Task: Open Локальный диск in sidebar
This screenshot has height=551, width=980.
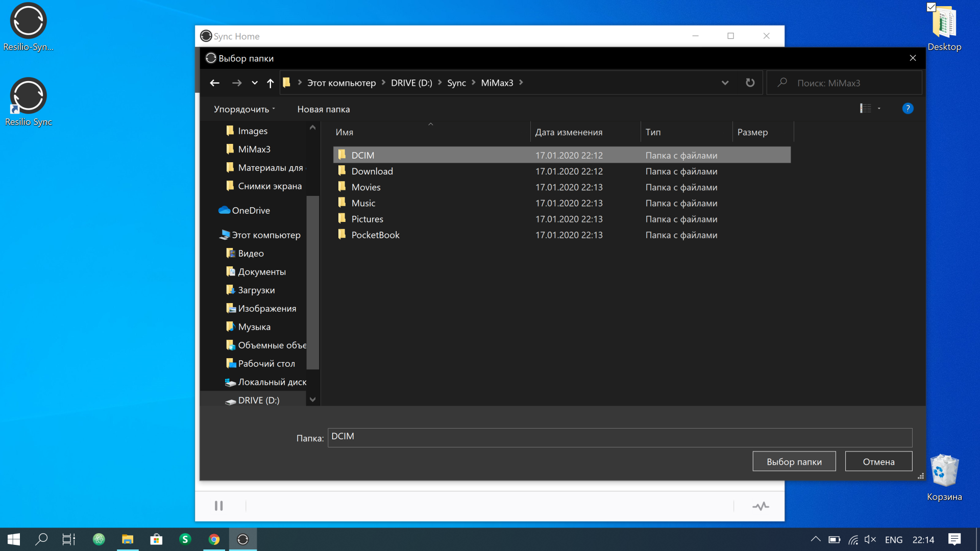Action: pyautogui.click(x=266, y=382)
